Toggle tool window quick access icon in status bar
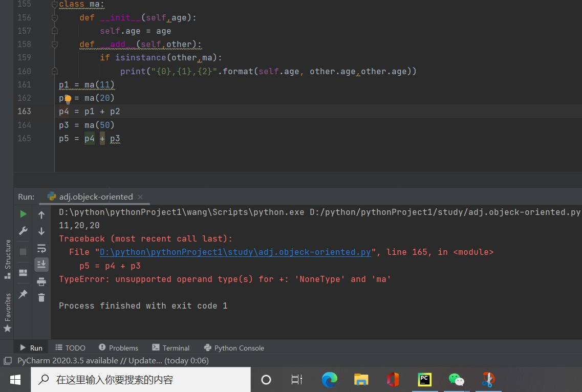Viewport: 582px width, 392px height. [x=8, y=360]
